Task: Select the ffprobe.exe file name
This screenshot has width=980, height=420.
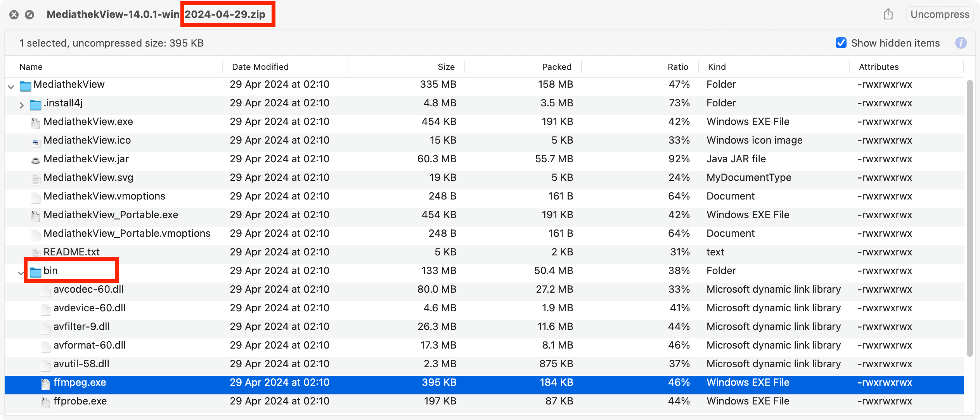Action: coord(80,401)
